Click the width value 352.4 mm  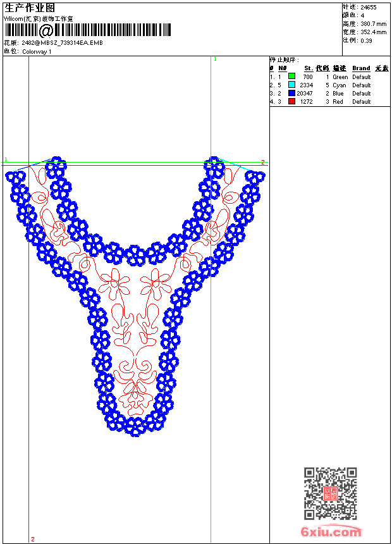(372, 32)
